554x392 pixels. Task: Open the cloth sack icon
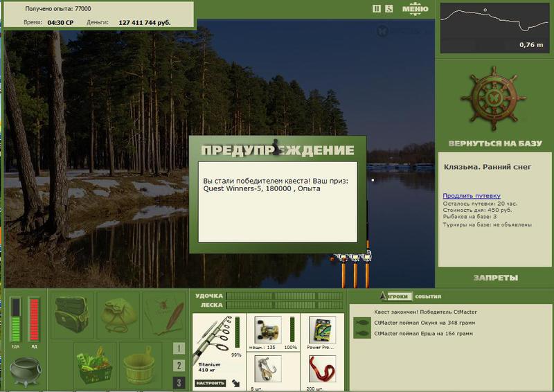coord(118,314)
